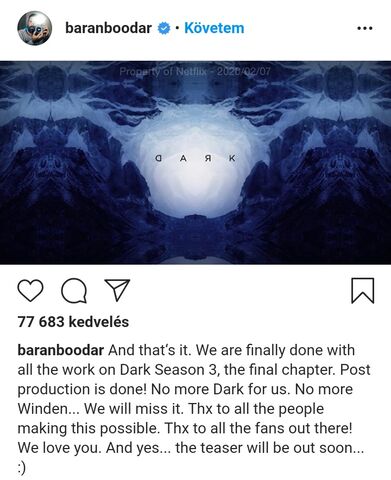Click the bold baranboodar name in the caption
Image resolution: width=391 pixels, height=480 pixels.
pyautogui.click(x=61, y=350)
